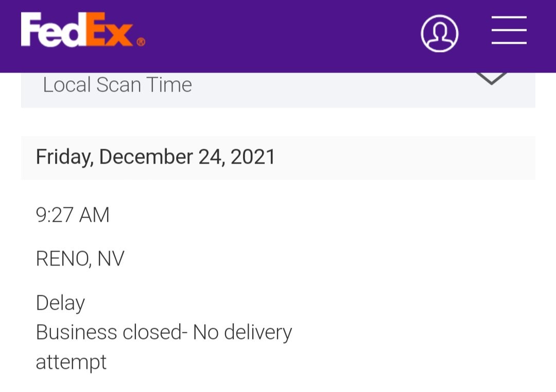556x392 pixels.
Task: Open the hamburger navigation menu
Action: tap(509, 30)
